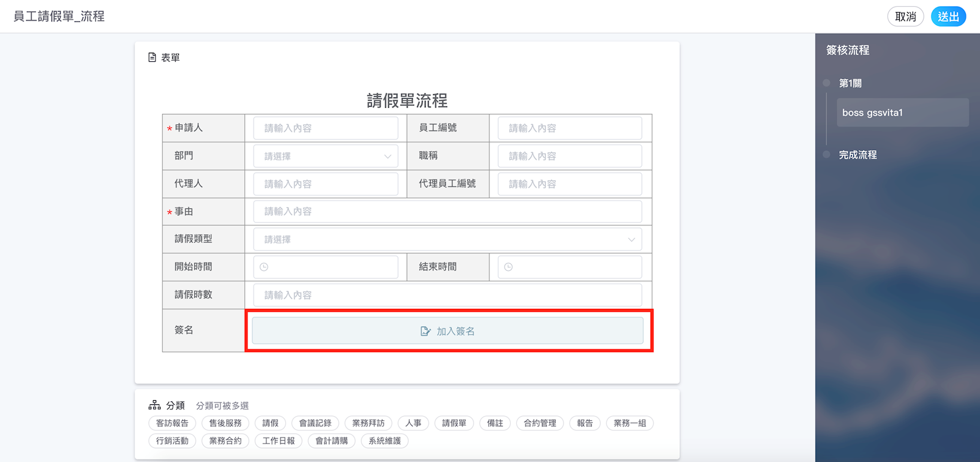
Task: Expand the 部門 dropdown
Action: 326,156
